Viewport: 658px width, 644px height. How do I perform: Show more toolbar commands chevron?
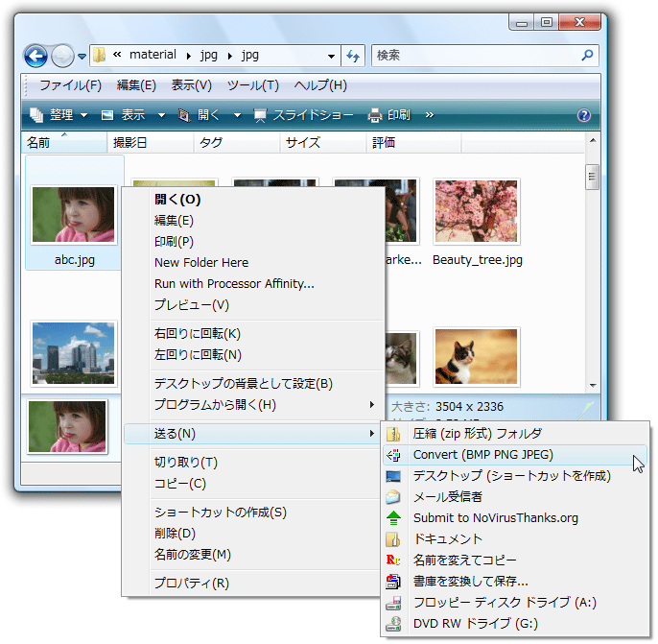pyautogui.click(x=429, y=114)
